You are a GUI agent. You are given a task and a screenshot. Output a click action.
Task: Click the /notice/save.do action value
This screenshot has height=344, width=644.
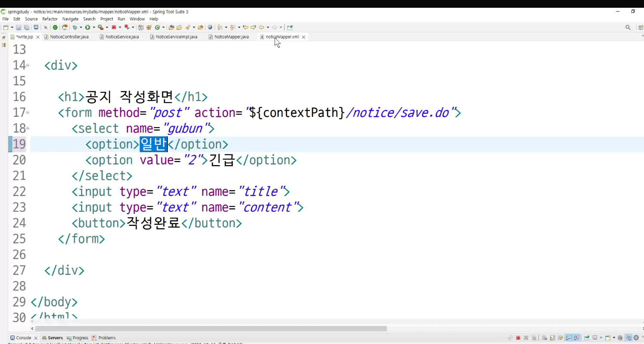(x=398, y=113)
